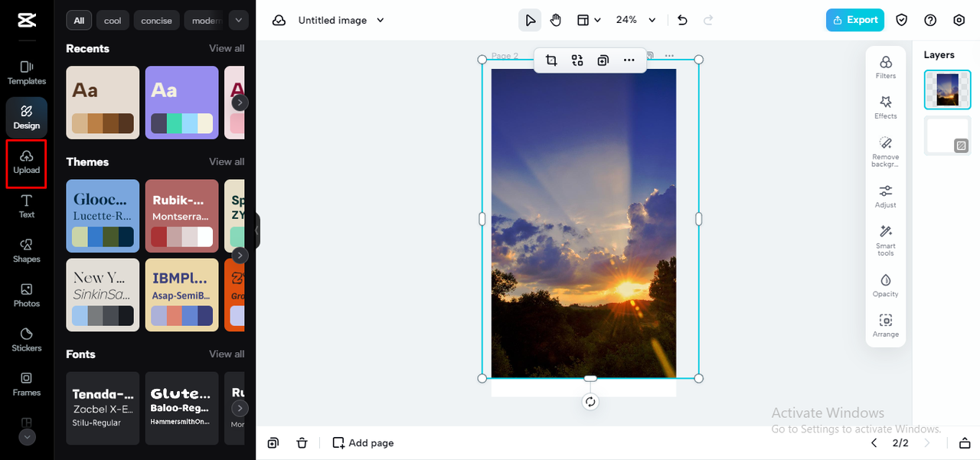Screen dimensions: 980x460
Task: Apply the New Y SinkinSa theme
Action: (103, 295)
